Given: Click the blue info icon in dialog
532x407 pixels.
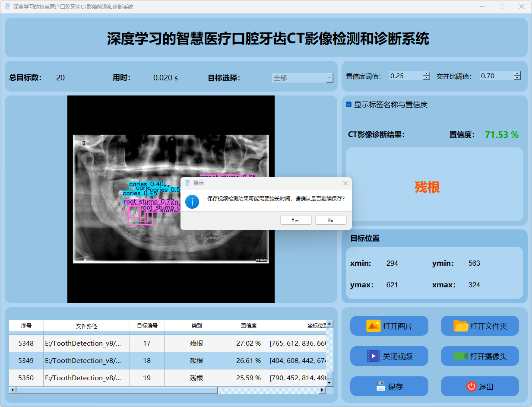Looking at the screenshot, I should point(192,201).
